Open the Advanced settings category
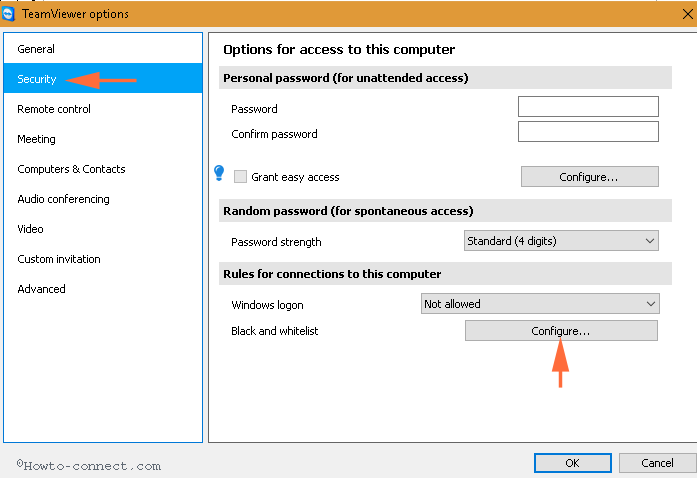The height and width of the screenshot is (478, 697). pos(103,289)
